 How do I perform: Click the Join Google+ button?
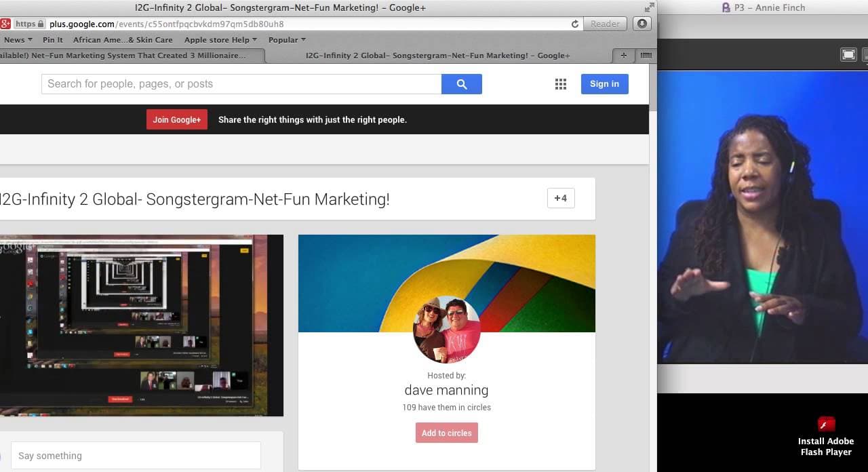pos(177,119)
